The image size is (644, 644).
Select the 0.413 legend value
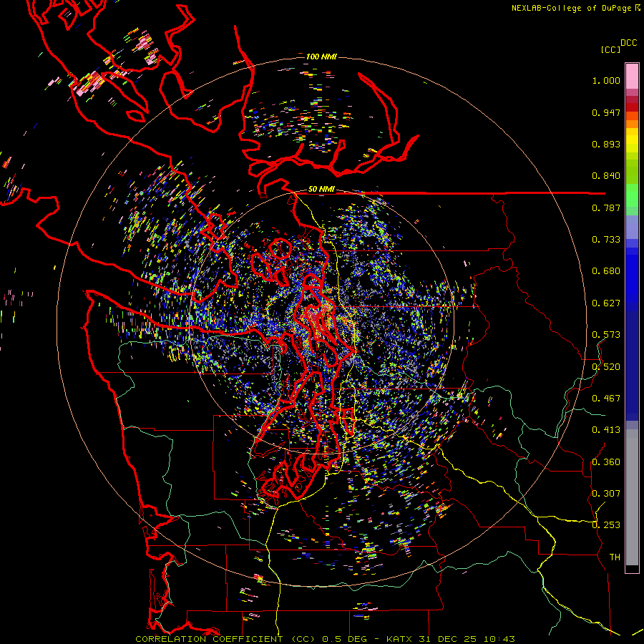pos(606,430)
